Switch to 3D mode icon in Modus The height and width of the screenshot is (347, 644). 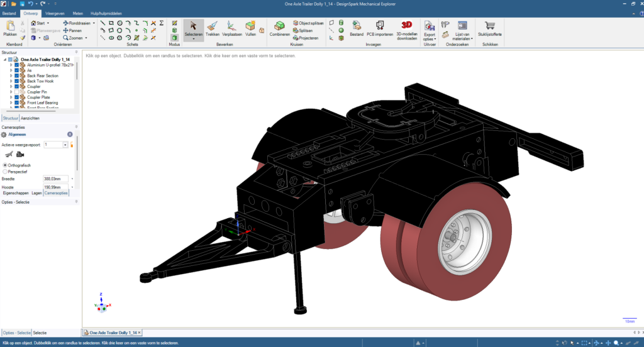coord(175,38)
